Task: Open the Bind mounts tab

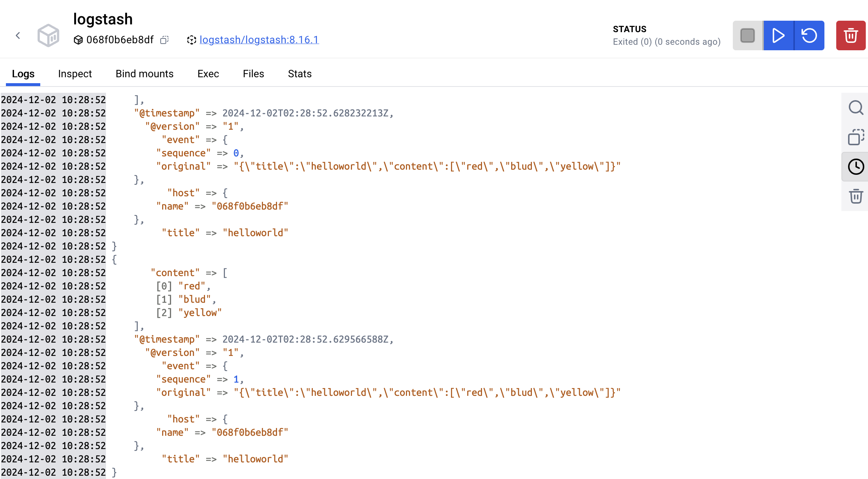Action: point(144,74)
